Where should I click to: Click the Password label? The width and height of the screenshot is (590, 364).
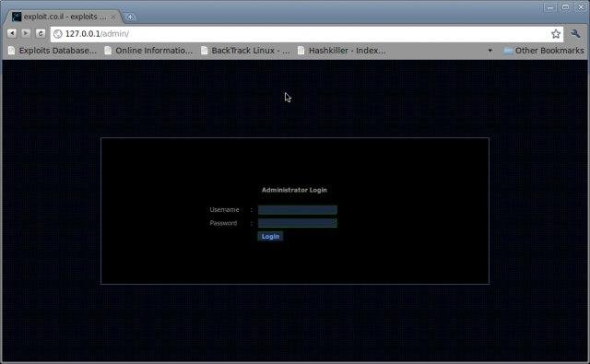click(x=223, y=223)
